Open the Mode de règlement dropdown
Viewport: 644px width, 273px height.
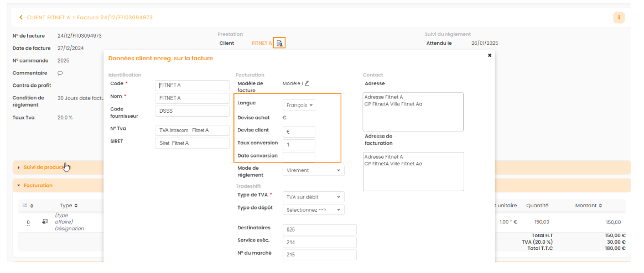pos(313,170)
